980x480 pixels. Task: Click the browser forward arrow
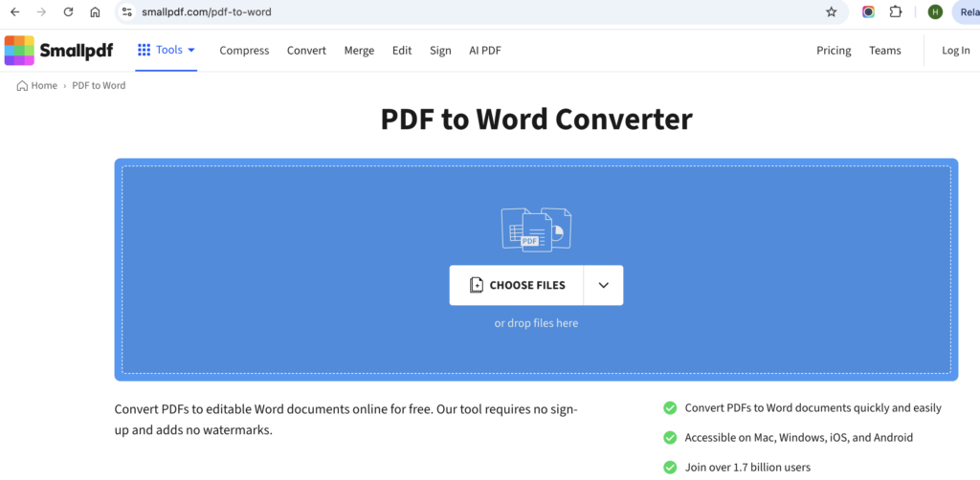point(41,11)
